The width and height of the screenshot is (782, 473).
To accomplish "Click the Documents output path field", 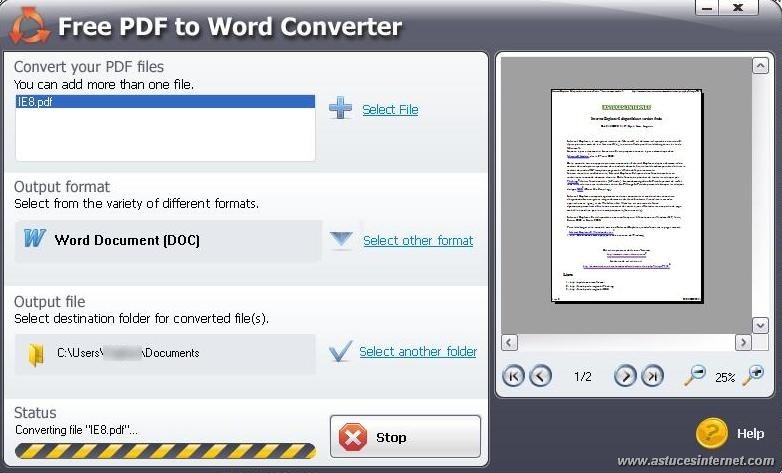I will click(x=165, y=354).
